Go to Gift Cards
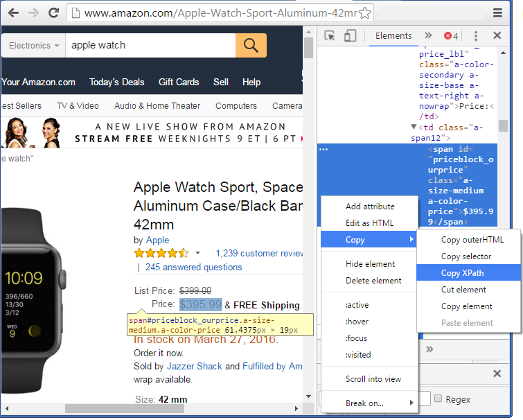 point(179,82)
